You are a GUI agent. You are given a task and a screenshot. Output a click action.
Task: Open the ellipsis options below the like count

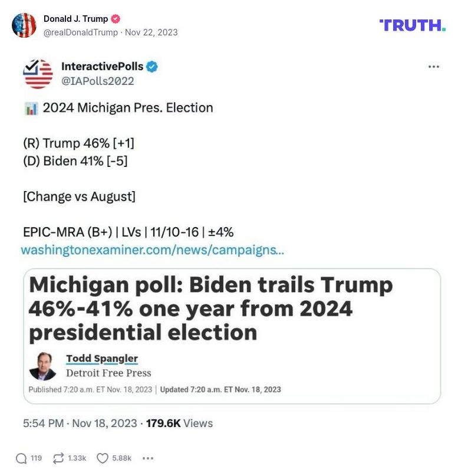click(148, 458)
